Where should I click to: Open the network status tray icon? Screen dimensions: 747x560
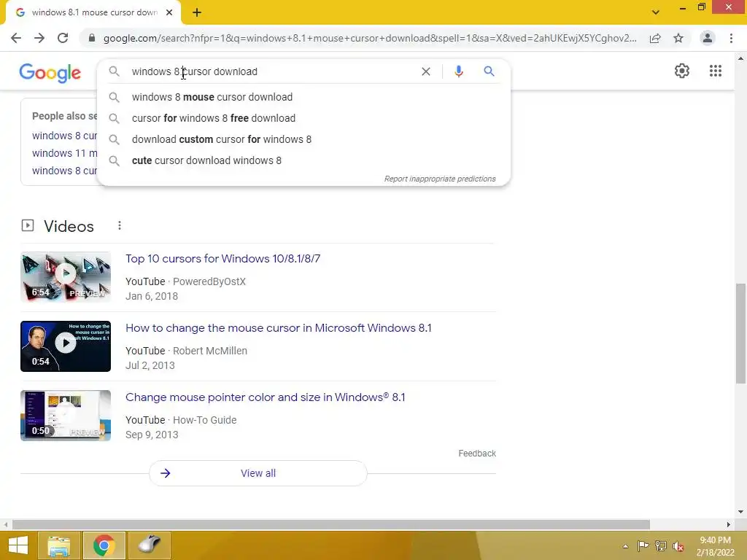coord(660,546)
